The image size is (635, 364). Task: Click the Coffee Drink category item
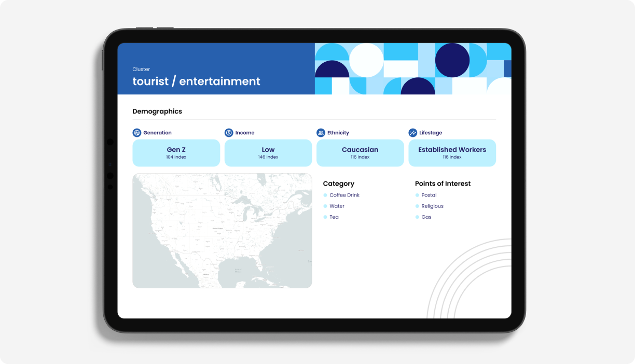click(341, 195)
